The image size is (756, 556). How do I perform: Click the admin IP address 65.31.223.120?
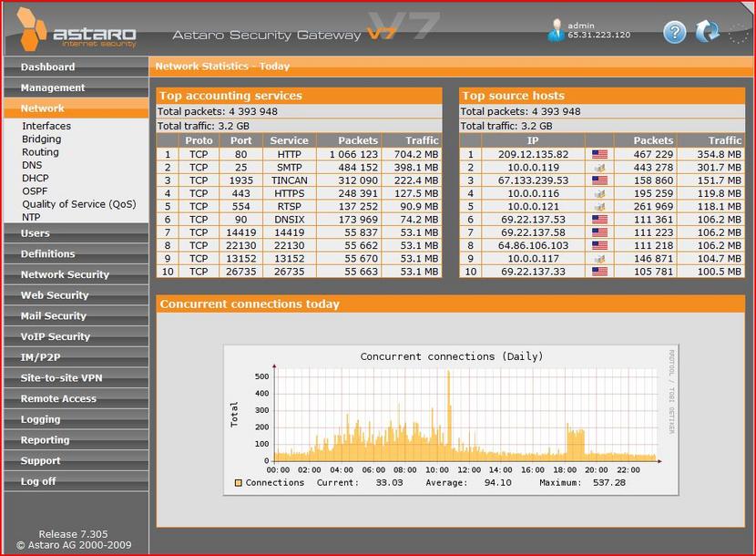[598, 35]
